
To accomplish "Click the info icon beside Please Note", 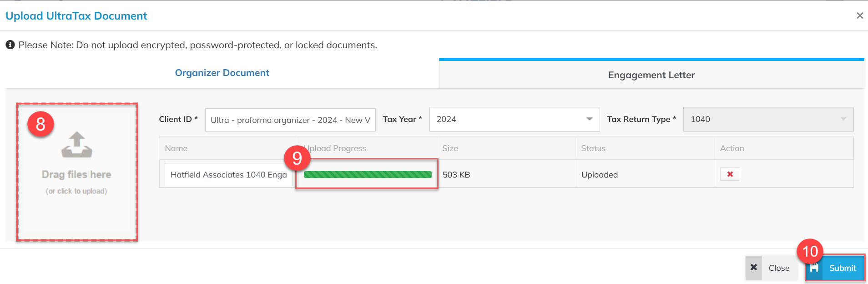I will coord(10,45).
